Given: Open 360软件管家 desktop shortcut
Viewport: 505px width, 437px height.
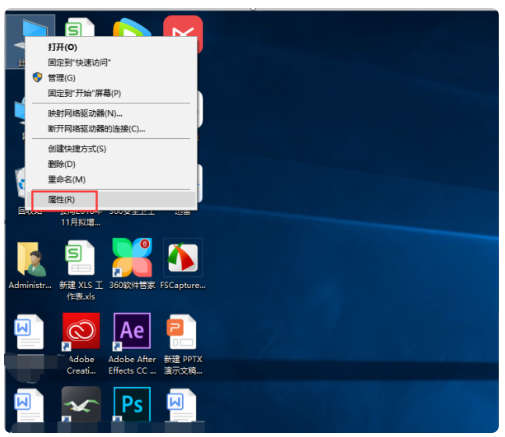Looking at the screenshot, I should (x=132, y=257).
